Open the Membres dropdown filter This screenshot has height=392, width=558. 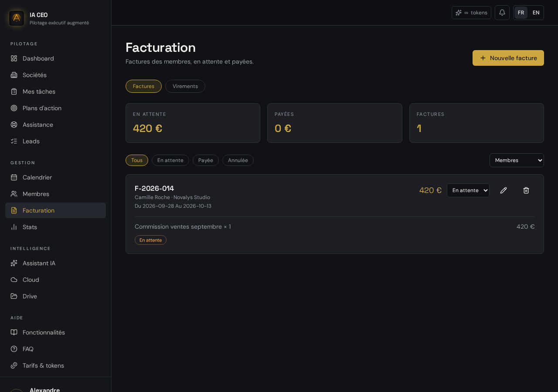coord(517,160)
